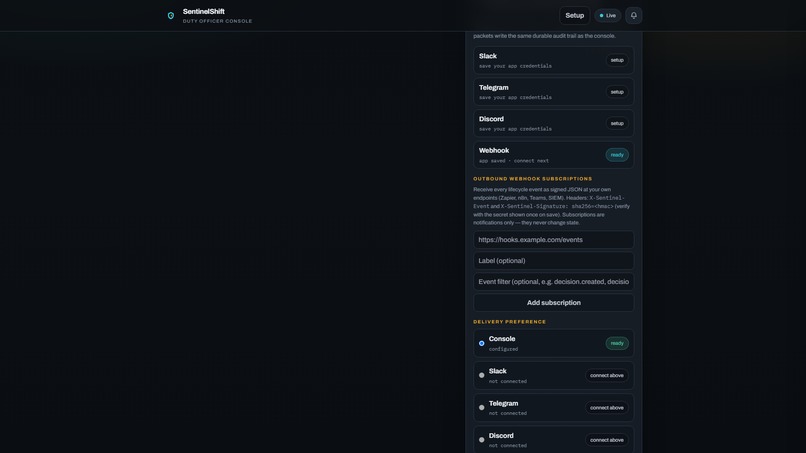Viewport: 806px width, 453px height.
Task: Click ready badge on the Console preference row
Action: (617, 343)
